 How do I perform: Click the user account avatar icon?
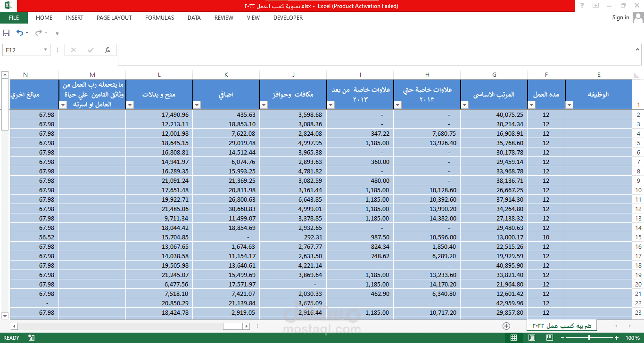638,18
